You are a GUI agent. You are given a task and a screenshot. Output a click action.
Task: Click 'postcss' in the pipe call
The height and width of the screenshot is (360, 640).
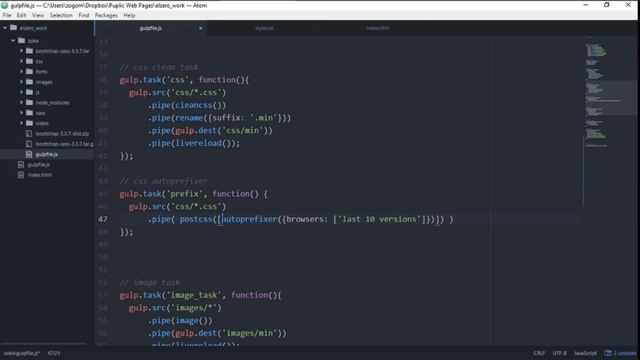click(x=196, y=219)
